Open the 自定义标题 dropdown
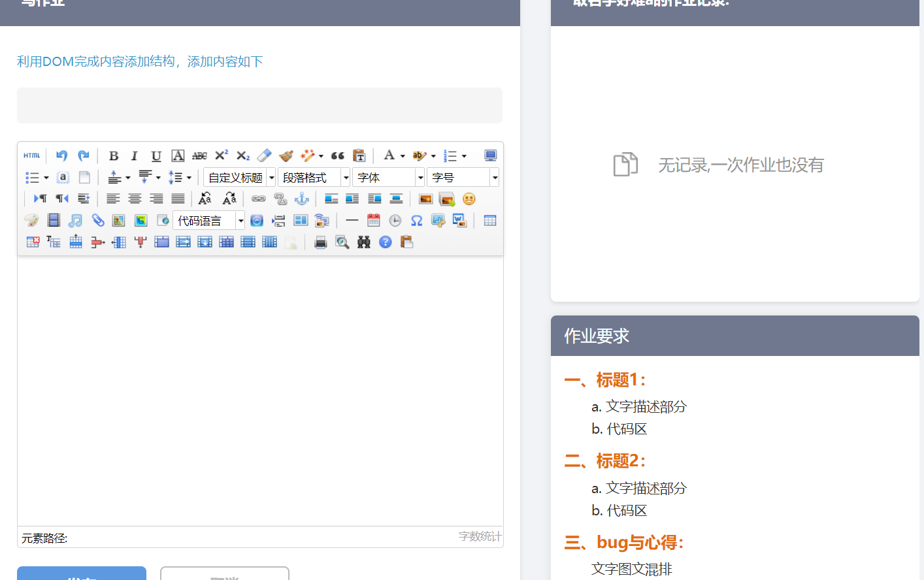Screen dimensions: 924x580 [239, 178]
